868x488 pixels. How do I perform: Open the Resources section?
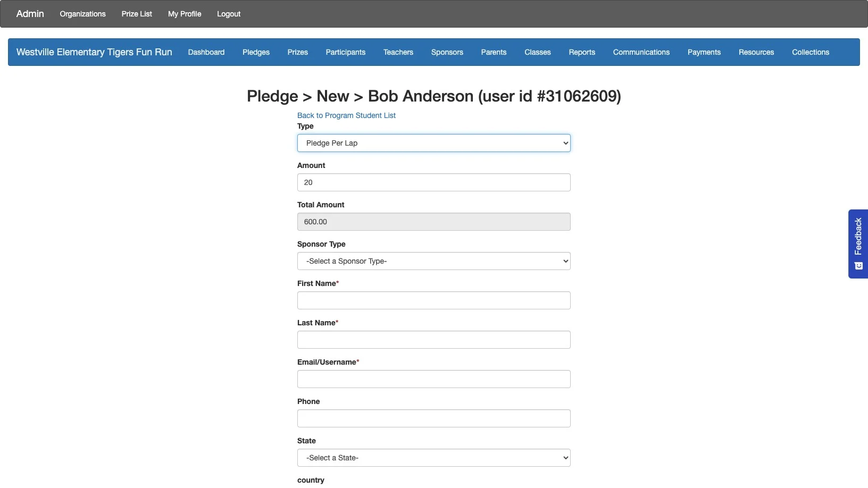[x=756, y=52]
